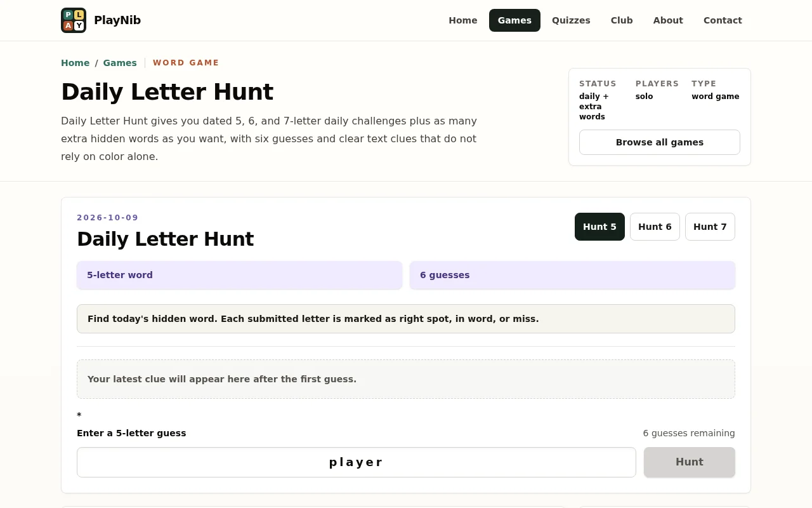The width and height of the screenshot is (812, 508).
Task: Select the Hunt 5 mode
Action: pyautogui.click(x=599, y=227)
